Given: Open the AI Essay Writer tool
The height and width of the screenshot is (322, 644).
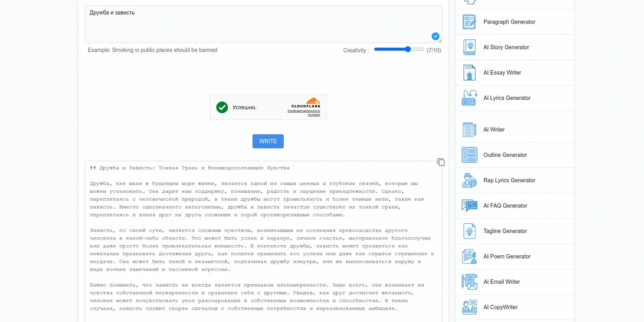Looking at the screenshot, I should tap(502, 73).
